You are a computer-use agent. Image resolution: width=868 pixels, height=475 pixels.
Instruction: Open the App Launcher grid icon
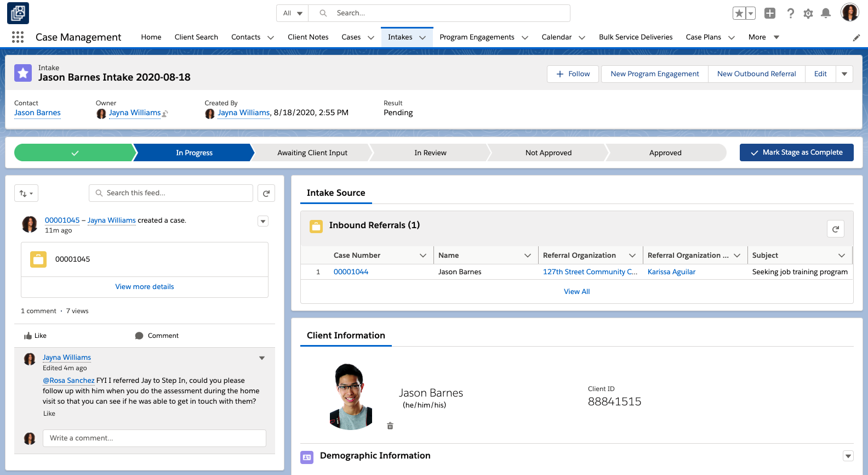[x=18, y=37]
